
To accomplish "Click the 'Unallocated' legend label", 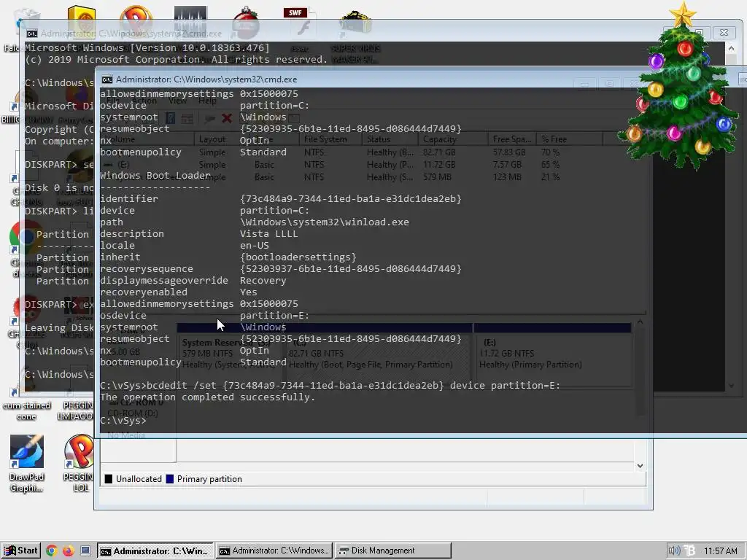I will [x=139, y=479].
